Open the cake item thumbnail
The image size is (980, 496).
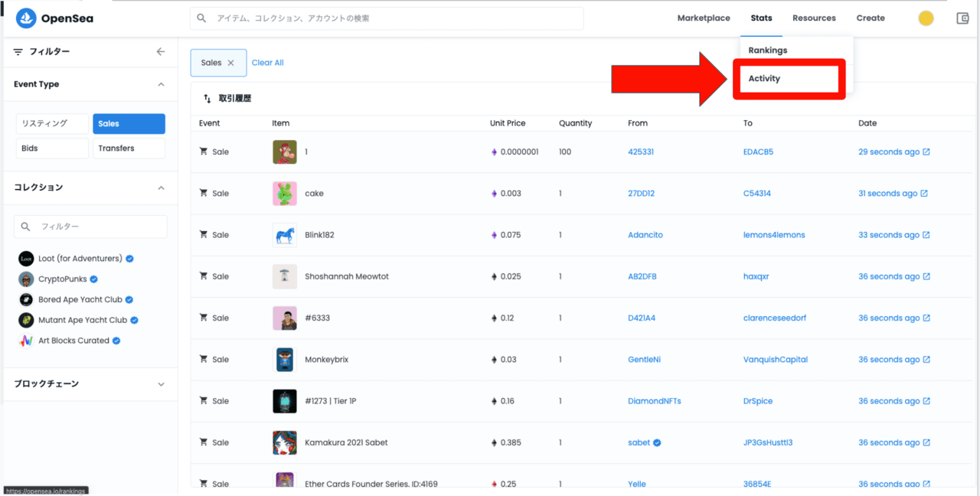(285, 194)
